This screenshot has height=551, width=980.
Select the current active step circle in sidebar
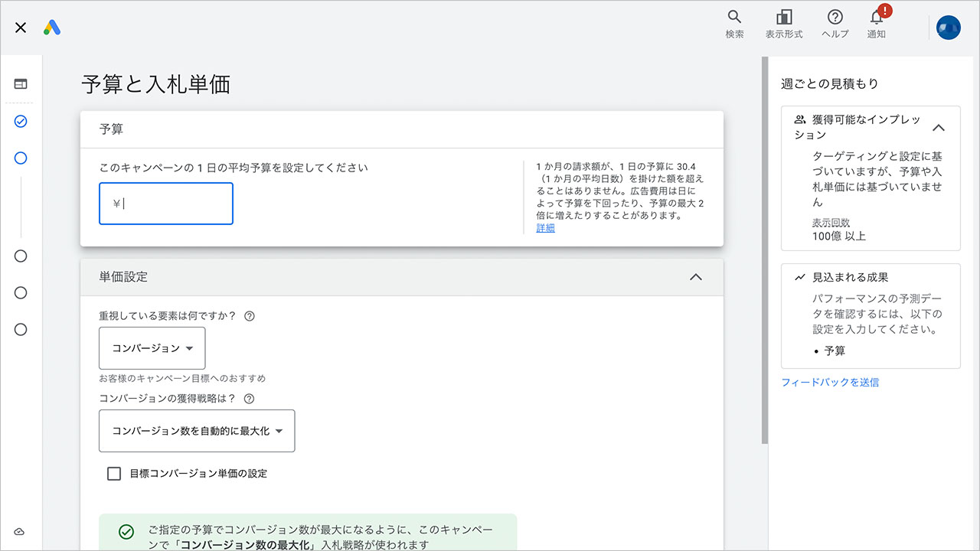(21, 158)
